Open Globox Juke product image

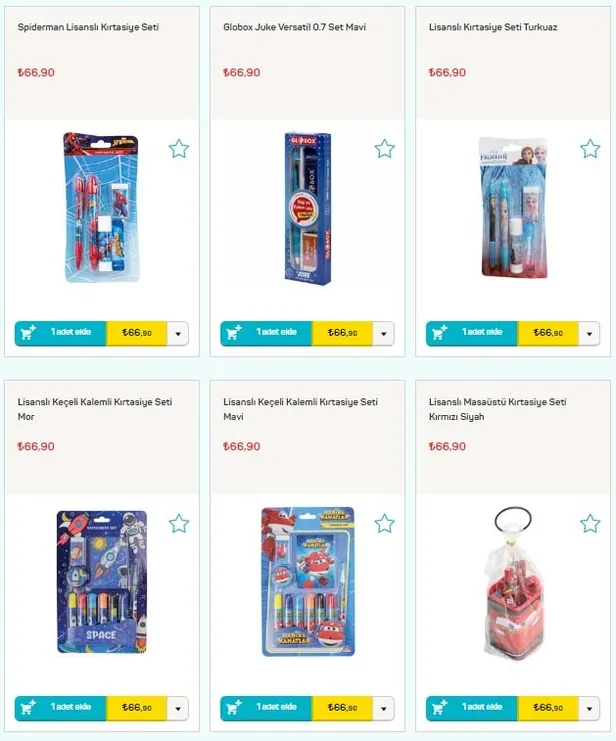click(308, 208)
